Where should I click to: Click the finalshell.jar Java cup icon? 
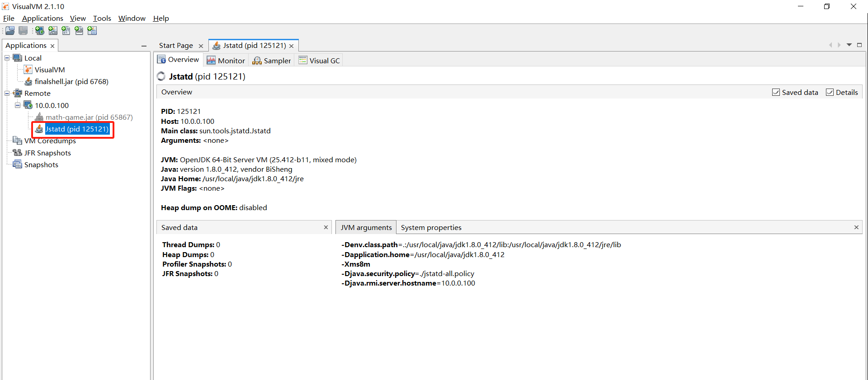(x=28, y=81)
